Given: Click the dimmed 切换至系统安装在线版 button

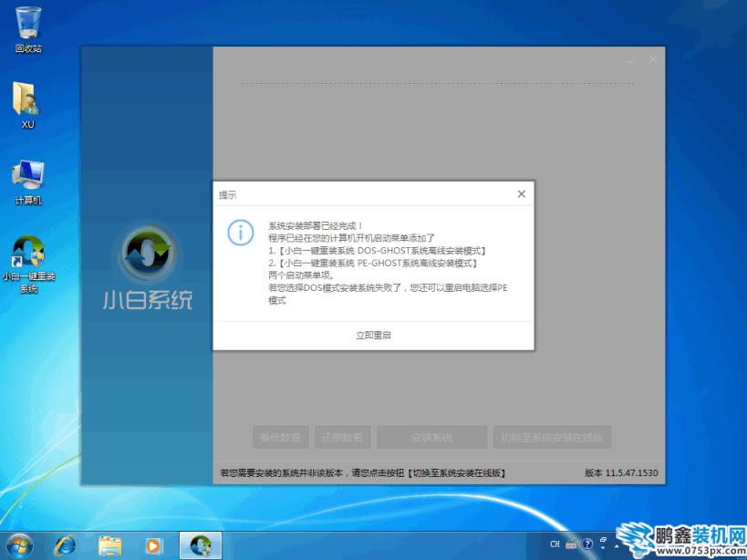Looking at the screenshot, I should 552,437.
